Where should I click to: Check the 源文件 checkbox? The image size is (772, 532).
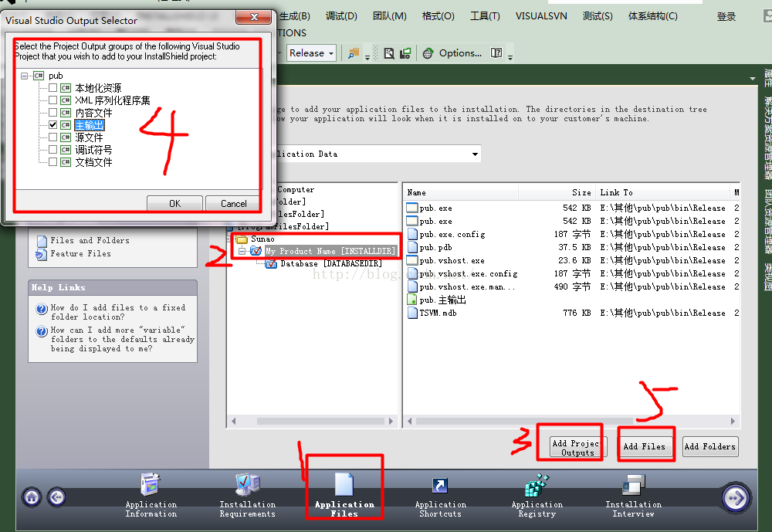point(52,137)
